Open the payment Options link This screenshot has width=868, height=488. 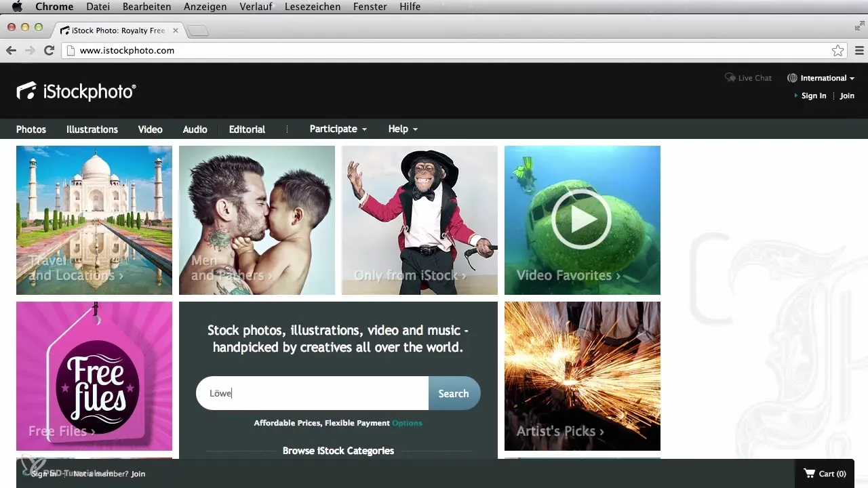(x=407, y=423)
